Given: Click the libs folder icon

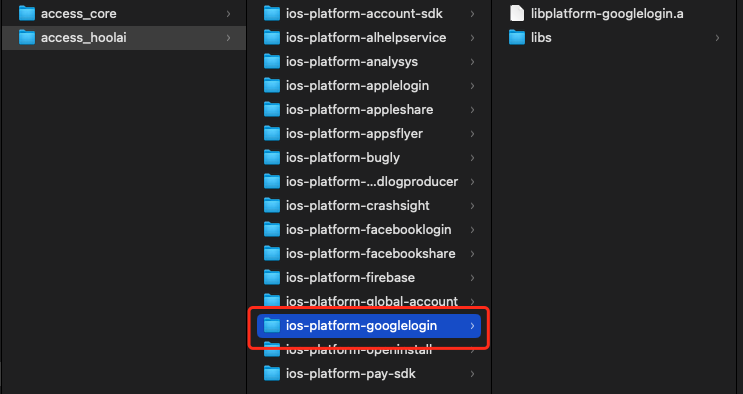Looking at the screenshot, I should tap(517, 37).
